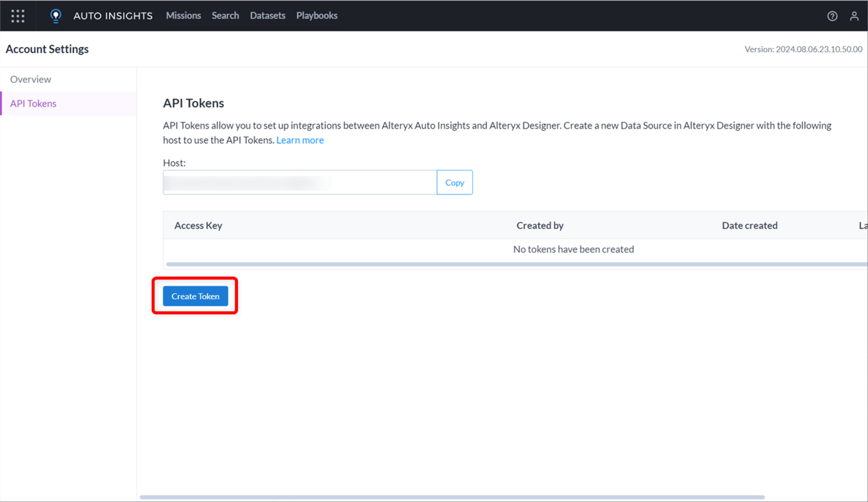Click the Auto Insights lightbulb logo

pyautogui.click(x=56, y=16)
